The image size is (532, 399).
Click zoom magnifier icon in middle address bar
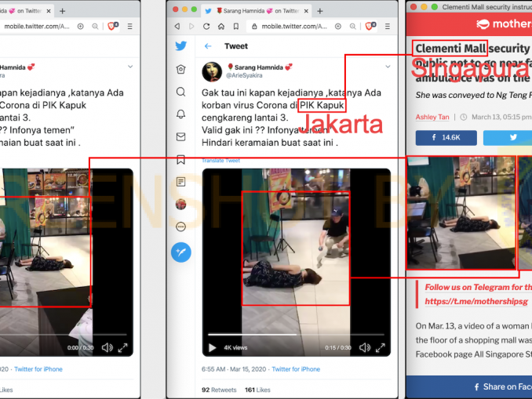353,26
